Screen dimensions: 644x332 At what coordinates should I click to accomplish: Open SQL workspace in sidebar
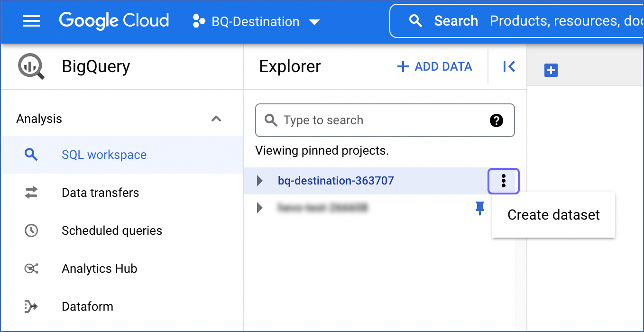122,155
